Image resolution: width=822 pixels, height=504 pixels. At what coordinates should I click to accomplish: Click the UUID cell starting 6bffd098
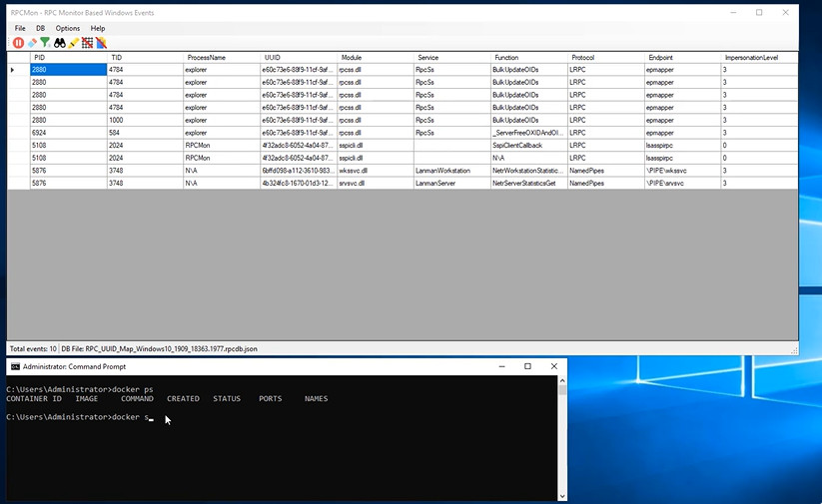[x=299, y=171]
